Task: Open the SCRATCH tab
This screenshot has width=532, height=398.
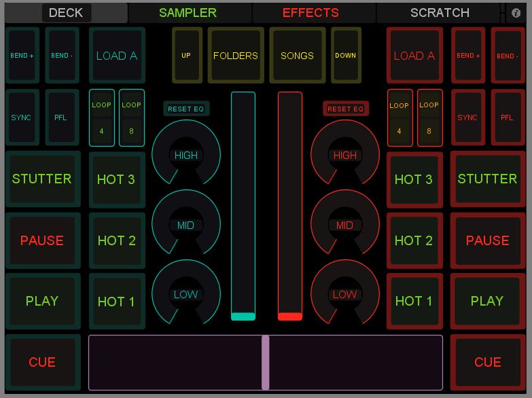Action: (x=440, y=13)
